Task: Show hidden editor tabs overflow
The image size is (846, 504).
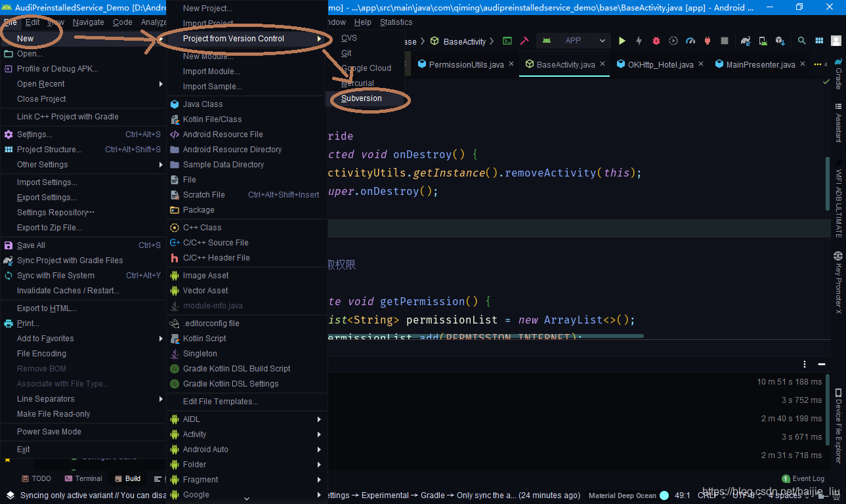Action: click(820, 64)
